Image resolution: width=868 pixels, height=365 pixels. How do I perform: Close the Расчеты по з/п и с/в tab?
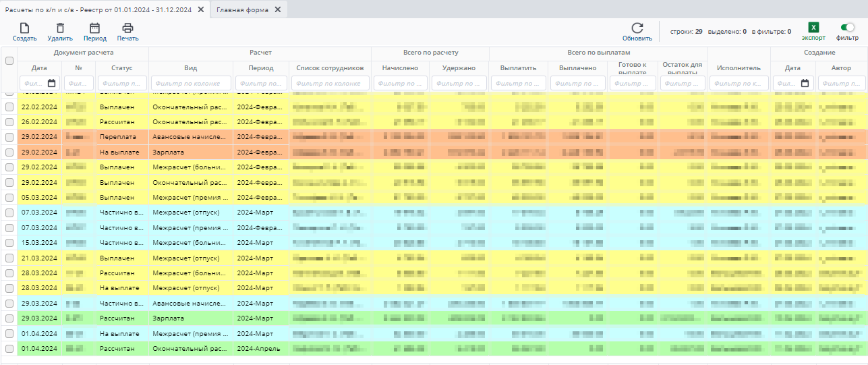point(201,9)
